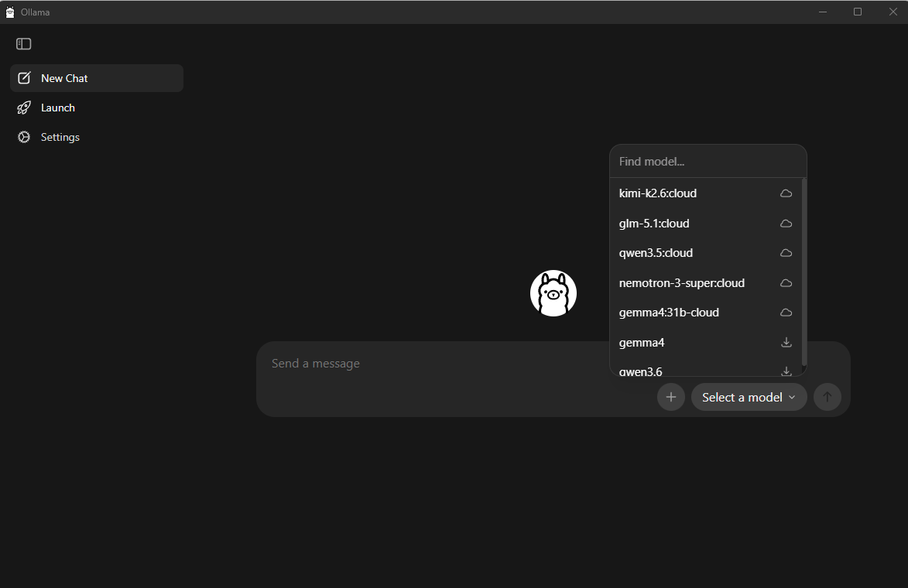Viewport: 908px width, 588px height.
Task: Focus the Find model search field
Action: (x=708, y=162)
